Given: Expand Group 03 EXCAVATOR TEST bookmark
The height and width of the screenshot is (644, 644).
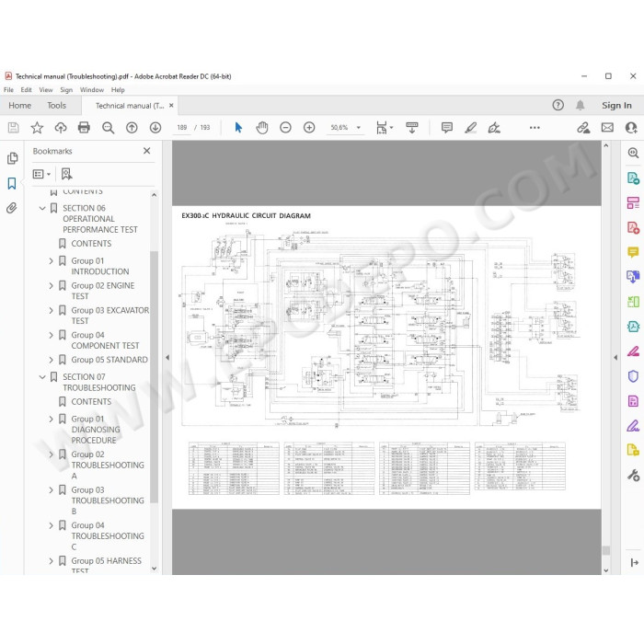Looking at the screenshot, I should (x=51, y=311).
